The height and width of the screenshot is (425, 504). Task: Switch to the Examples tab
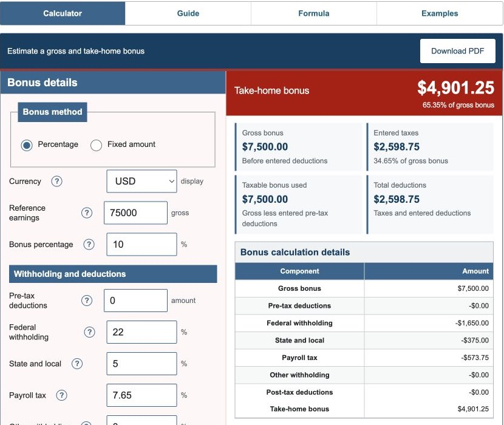coord(440,13)
